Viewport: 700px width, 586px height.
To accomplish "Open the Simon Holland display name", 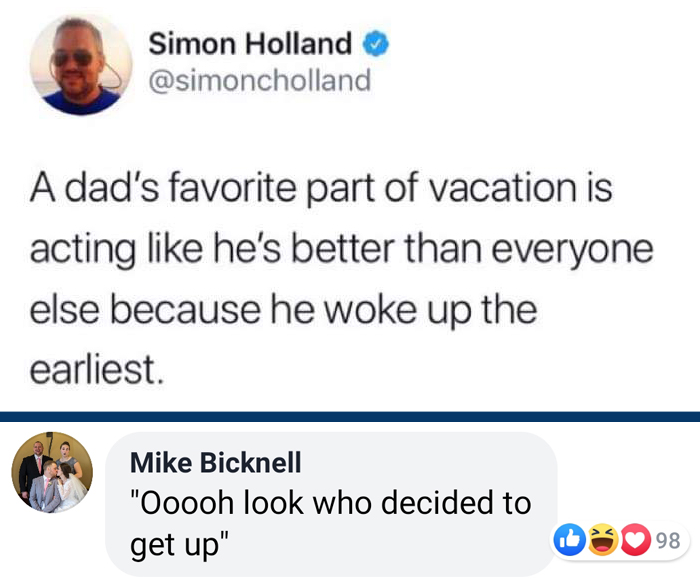I will (x=250, y=44).
